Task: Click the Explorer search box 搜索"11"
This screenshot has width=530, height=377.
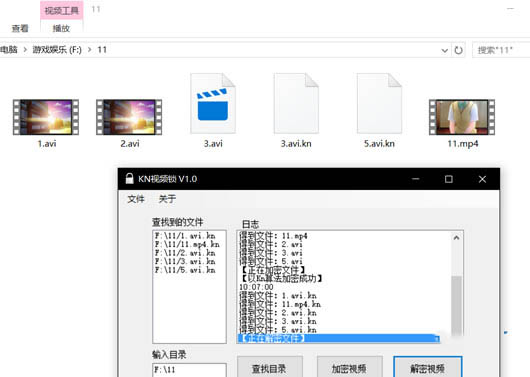Action: pos(501,50)
